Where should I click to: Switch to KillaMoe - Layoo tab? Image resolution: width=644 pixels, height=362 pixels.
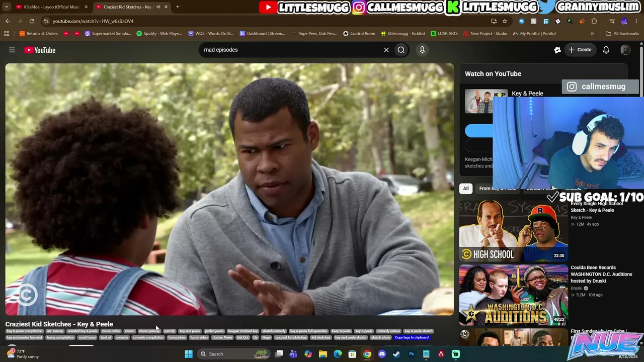click(52, 7)
